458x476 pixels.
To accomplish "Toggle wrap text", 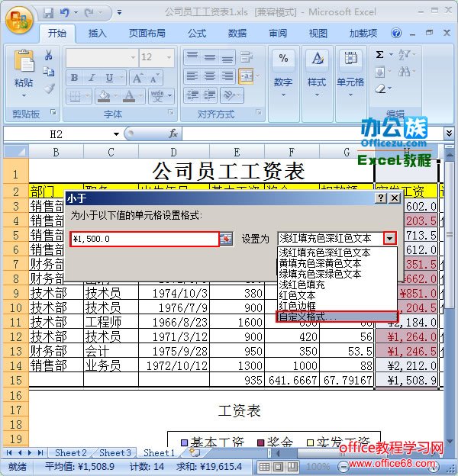I will [x=247, y=56].
